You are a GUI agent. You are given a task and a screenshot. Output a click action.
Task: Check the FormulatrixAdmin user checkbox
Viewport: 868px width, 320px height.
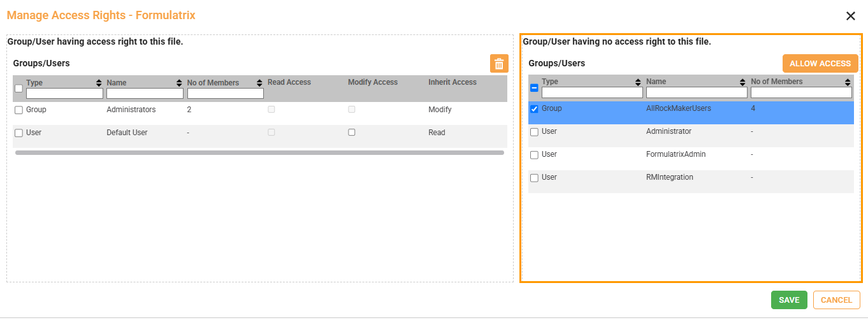coord(535,155)
